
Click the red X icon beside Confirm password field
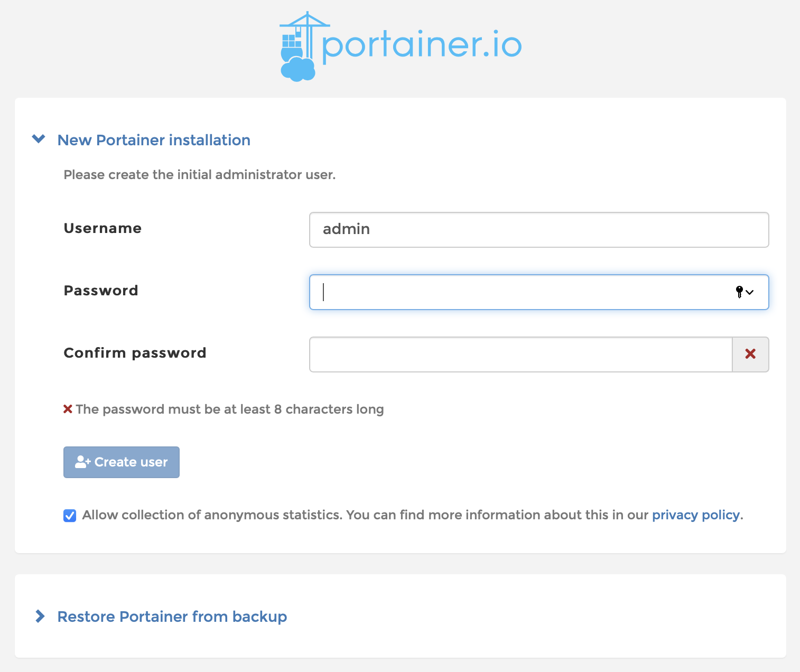pyautogui.click(x=750, y=354)
